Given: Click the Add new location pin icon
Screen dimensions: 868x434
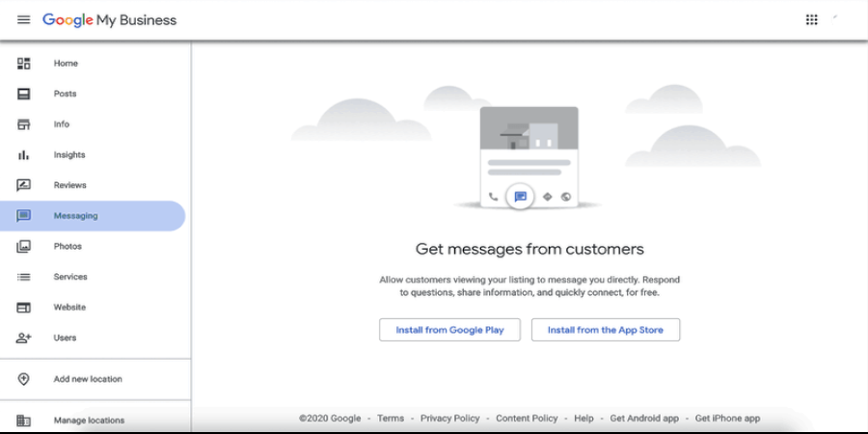Looking at the screenshot, I should pyautogui.click(x=23, y=379).
